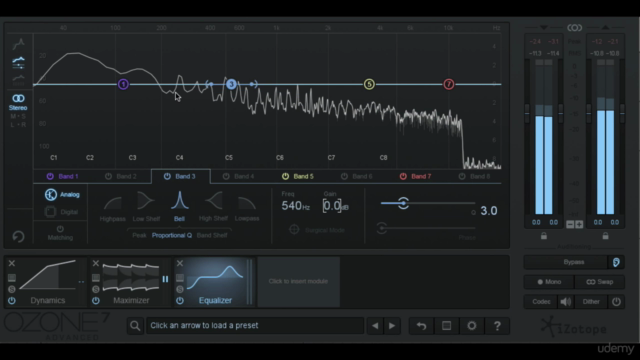Image resolution: width=640 pixels, height=360 pixels.
Task: Open the options gear button
Action: [472, 326]
